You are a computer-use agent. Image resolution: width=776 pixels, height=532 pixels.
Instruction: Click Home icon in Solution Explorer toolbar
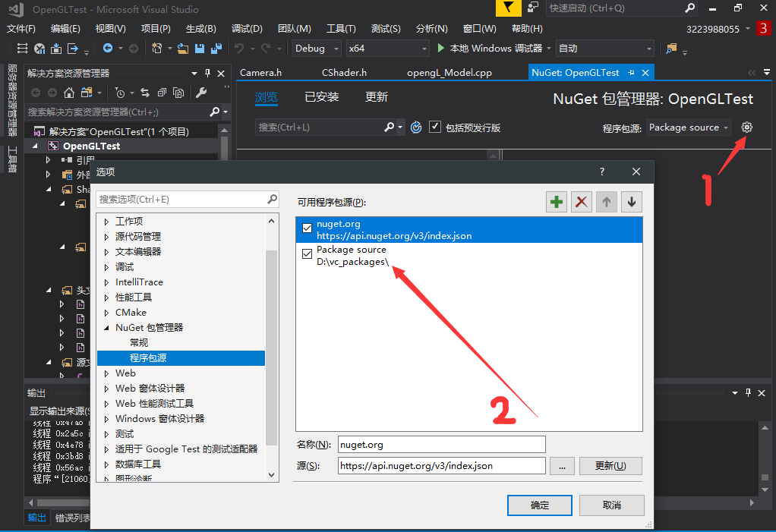tap(69, 93)
